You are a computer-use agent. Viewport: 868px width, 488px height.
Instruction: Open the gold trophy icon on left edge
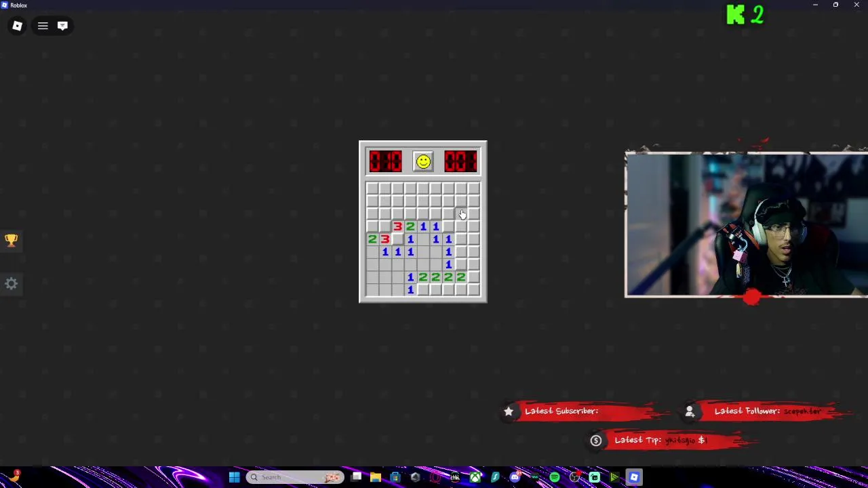coord(11,241)
